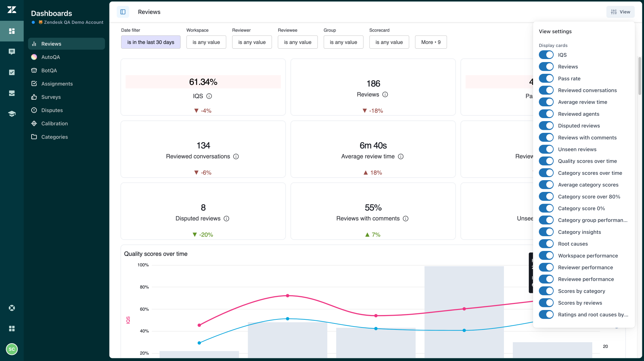Go to AutoQA dashboard

click(67, 57)
